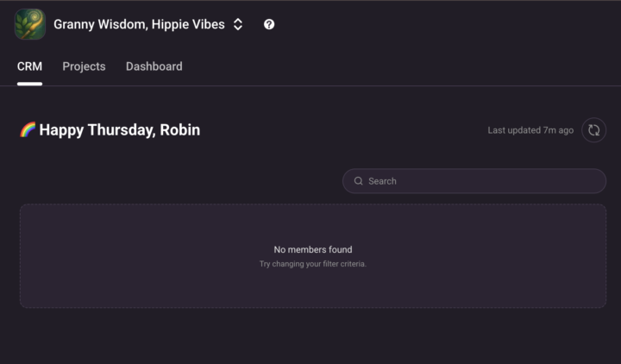Switch to the CRM tab
Screen dimensions: 621x364
pos(29,66)
